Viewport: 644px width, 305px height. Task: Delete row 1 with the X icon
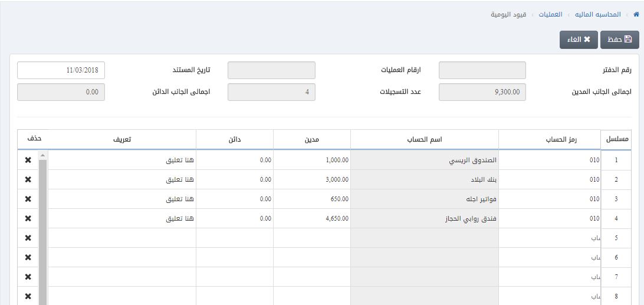(x=28, y=160)
